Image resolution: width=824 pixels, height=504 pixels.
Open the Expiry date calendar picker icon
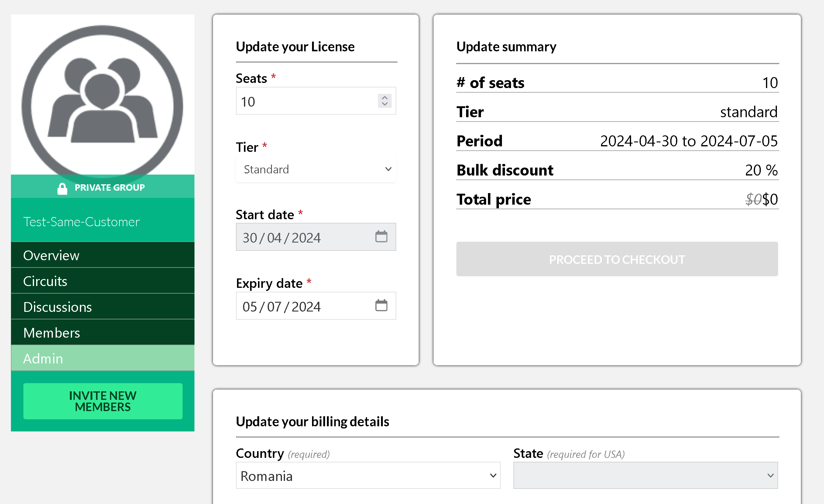(381, 305)
